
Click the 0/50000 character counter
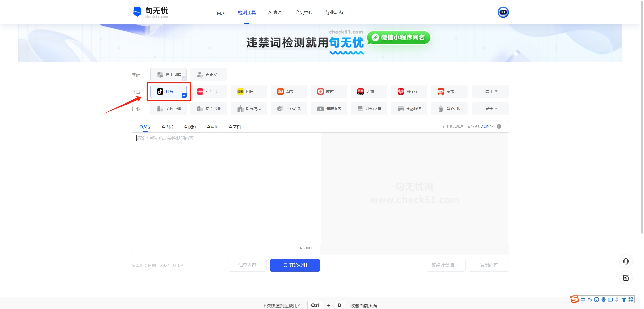(306, 248)
